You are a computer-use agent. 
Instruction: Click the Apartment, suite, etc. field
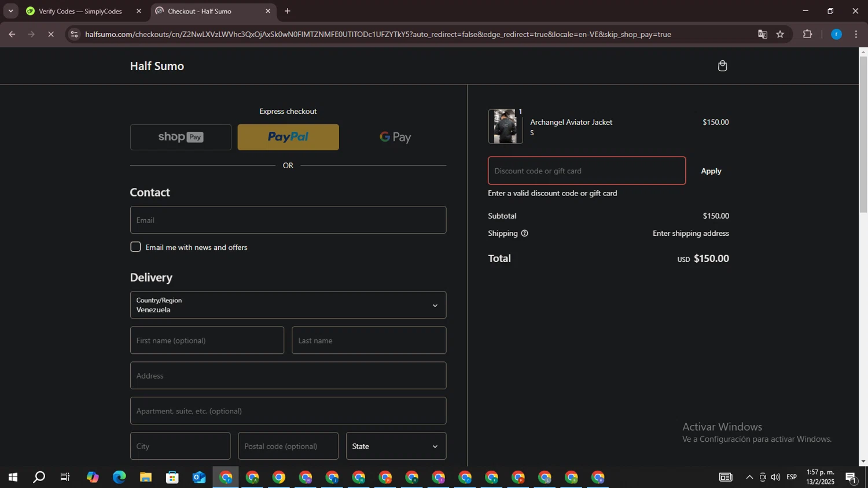[288, 411]
